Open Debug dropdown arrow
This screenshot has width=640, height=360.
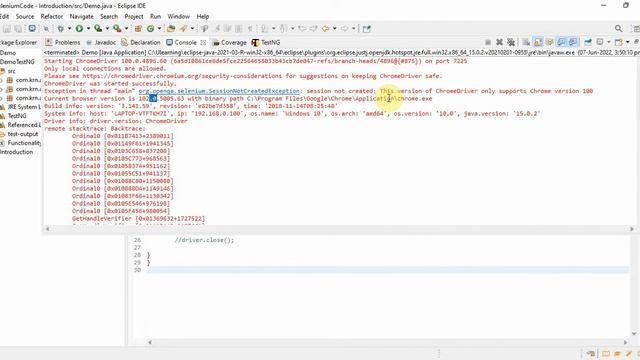[x=69, y=29]
